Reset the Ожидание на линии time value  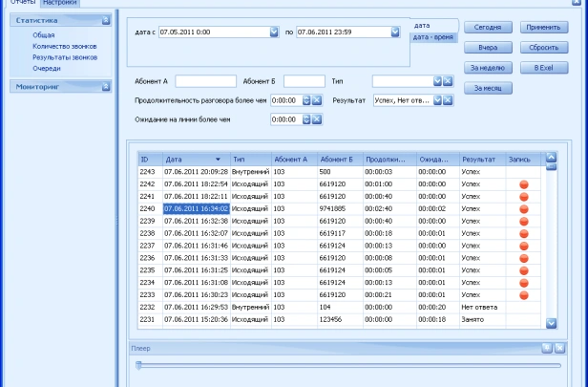click(318, 119)
